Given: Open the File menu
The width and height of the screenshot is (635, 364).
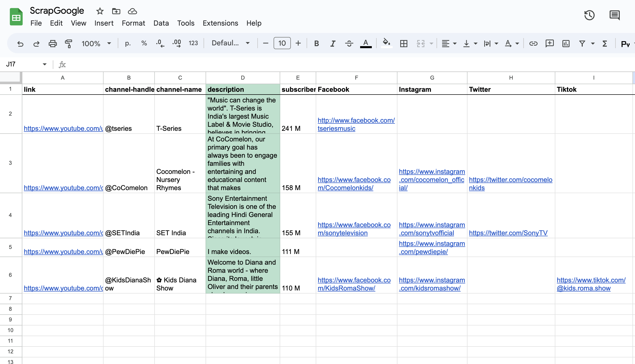Looking at the screenshot, I should (36, 23).
